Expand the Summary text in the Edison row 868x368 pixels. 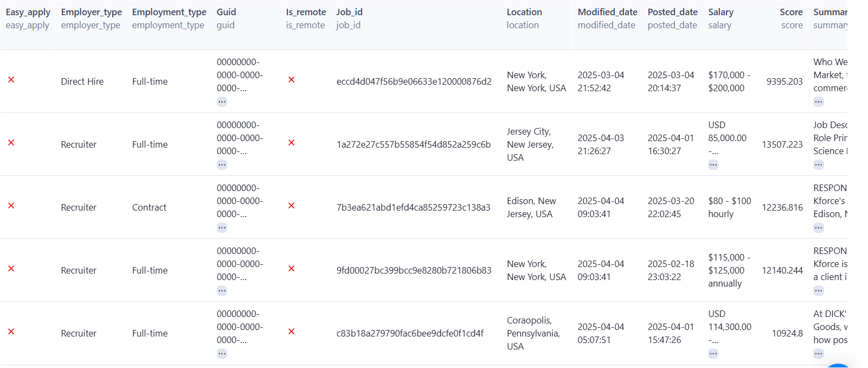coord(818,227)
